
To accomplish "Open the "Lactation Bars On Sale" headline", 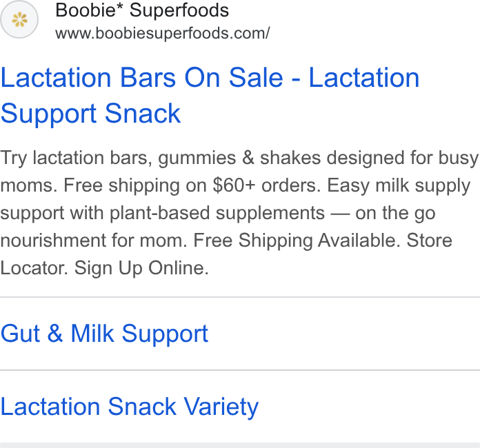I will click(142, 78).
